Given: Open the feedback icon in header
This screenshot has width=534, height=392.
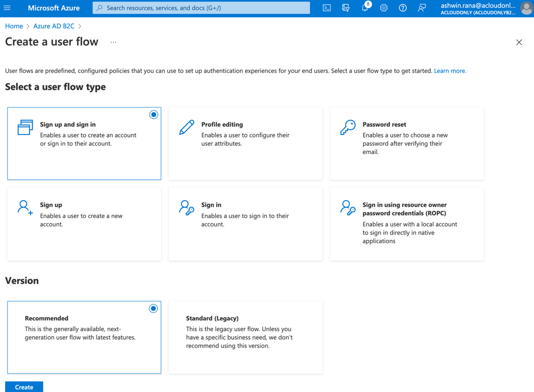Looking at the screenshot, I should click(x=422, y=8).
